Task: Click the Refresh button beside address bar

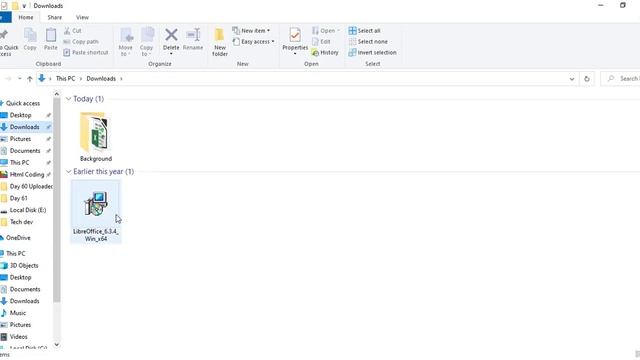Action: [587, 79]
